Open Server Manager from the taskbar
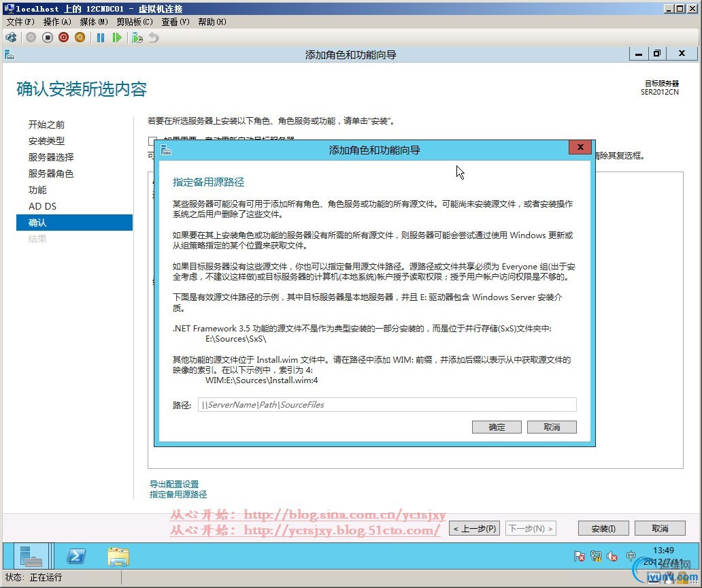The width and height of the screenshot is (702, 588). coord(31,556)
